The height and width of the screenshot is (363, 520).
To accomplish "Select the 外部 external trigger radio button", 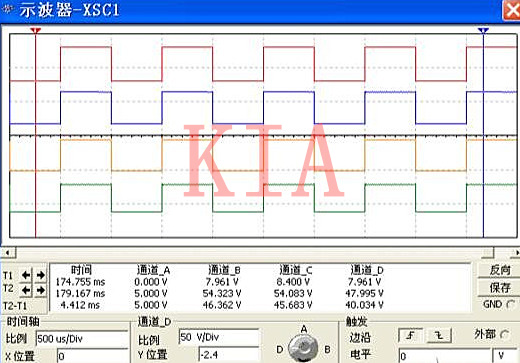I will click(x=505, y=334).
